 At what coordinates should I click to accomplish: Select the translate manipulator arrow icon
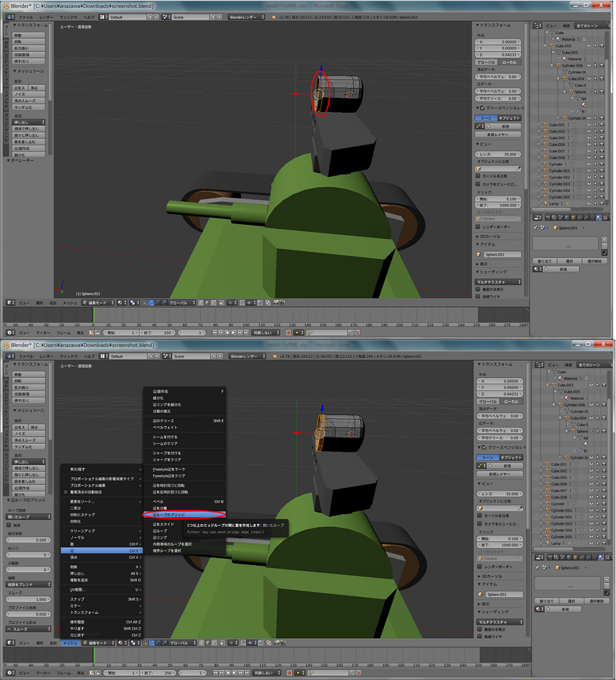click(151, 301)
